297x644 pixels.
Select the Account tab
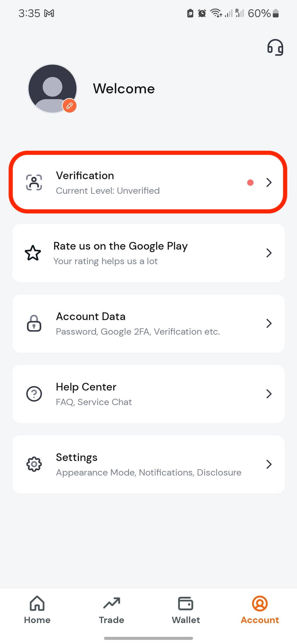pos(260,610)
